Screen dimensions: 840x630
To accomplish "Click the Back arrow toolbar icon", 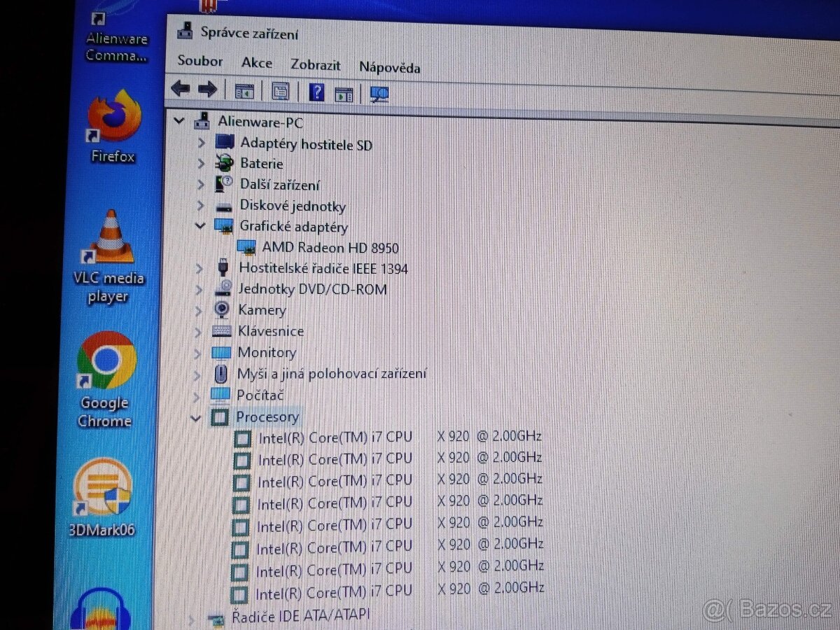I will pyautogui.click(x=181, y=89).
